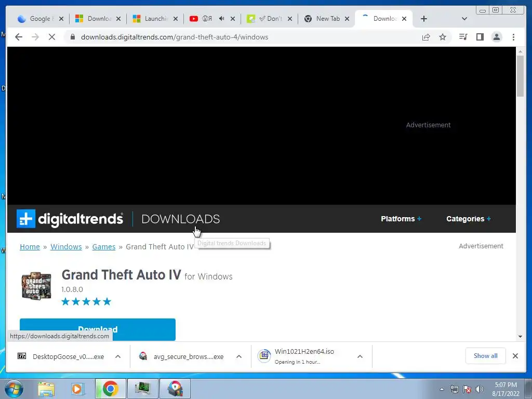Click the Chrome taskbar icon
532x399 pixels.
pyautogui.click(x=110, y=389)
